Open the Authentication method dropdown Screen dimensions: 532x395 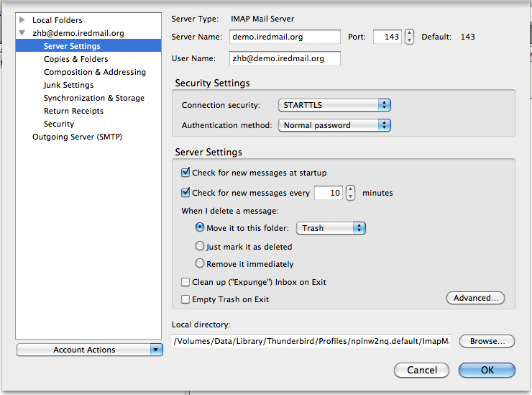(x=334, y=125)
